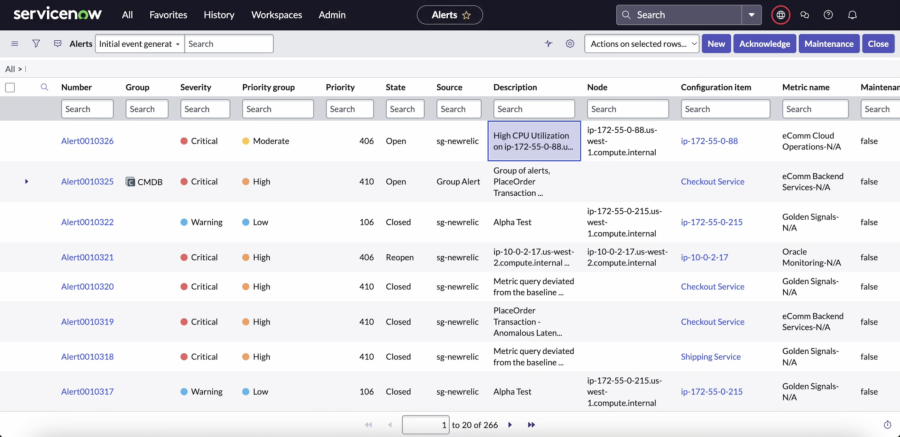
Task: Open Actions on selected rows dropdown
Action: coord(642,44)
